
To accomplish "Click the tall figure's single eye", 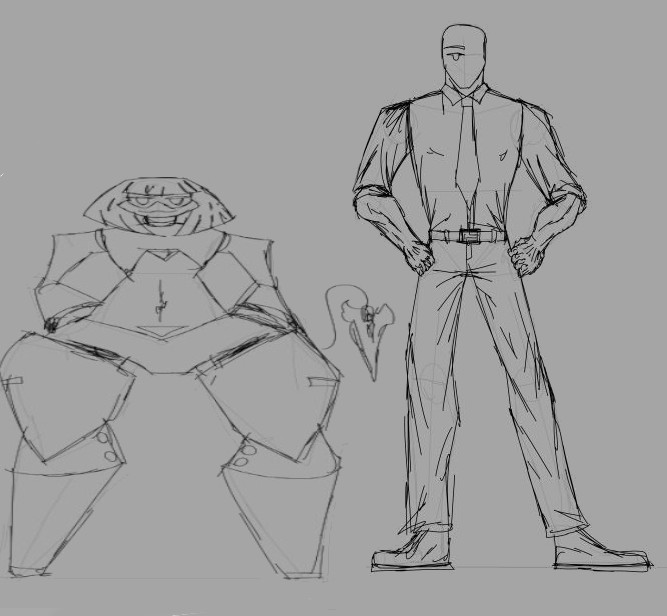I will coord(457,51).
